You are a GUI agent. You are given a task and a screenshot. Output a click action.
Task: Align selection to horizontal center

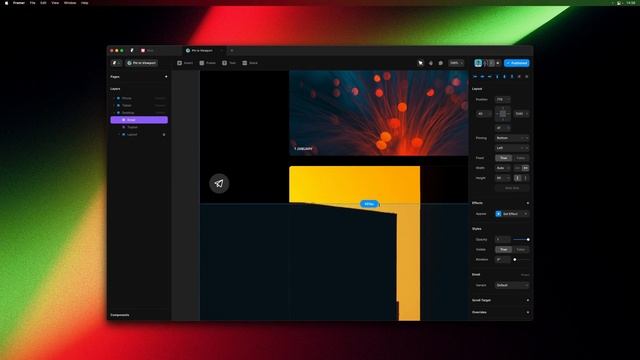pos(482,77)
